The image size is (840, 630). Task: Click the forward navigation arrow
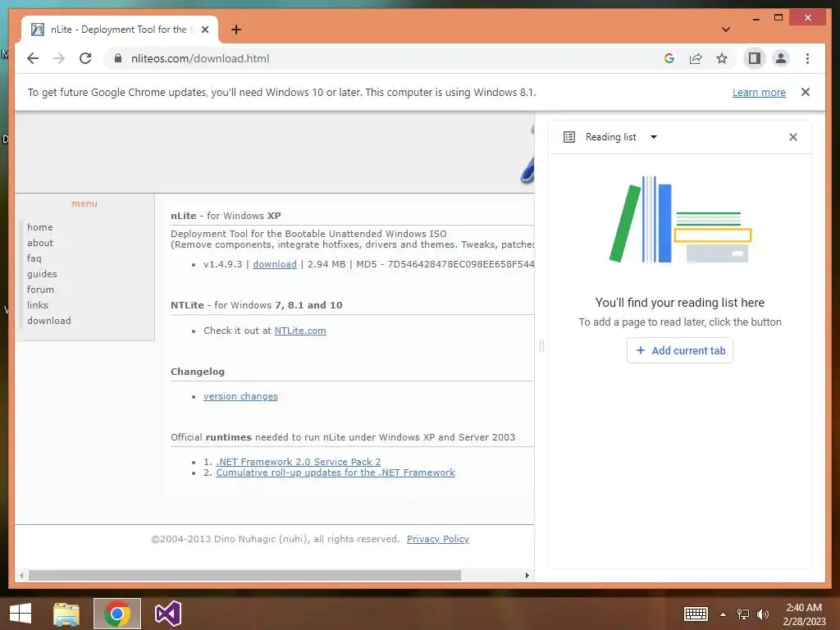(59, 58)
